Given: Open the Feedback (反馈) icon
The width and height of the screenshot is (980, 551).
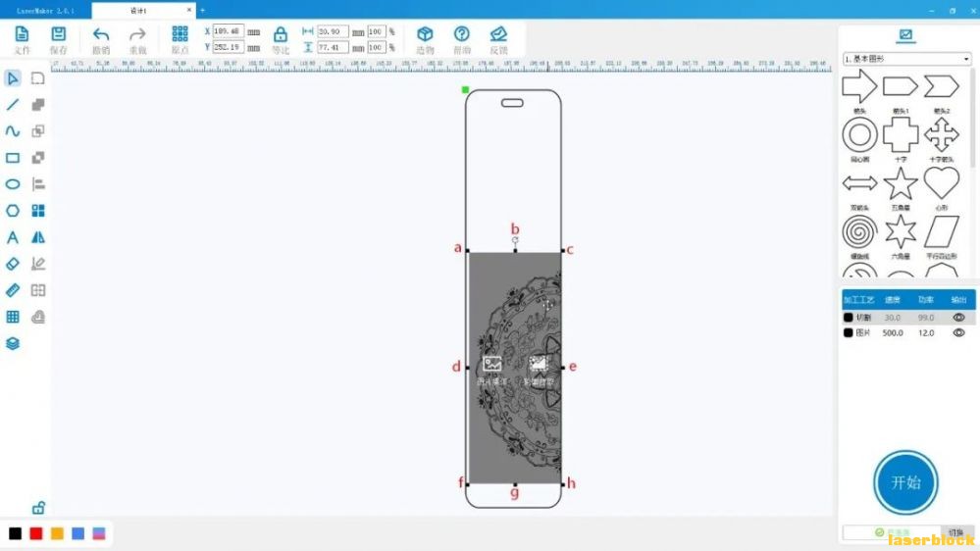Looking at the screenshot, I should 498,33.
